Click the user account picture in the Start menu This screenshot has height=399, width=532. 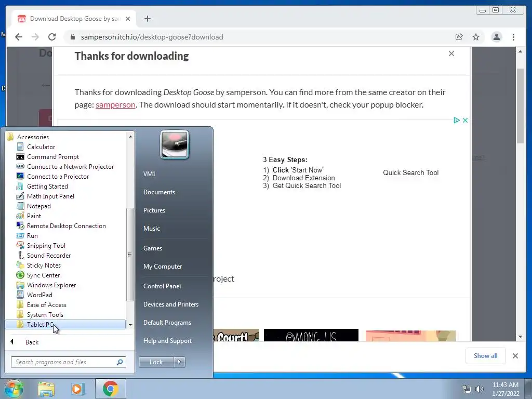click(x=175, y=144)
